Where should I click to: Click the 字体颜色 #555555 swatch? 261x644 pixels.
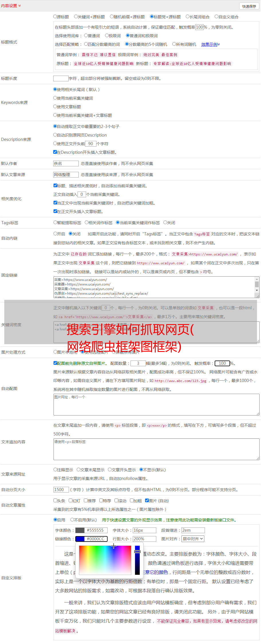point(80,530)
